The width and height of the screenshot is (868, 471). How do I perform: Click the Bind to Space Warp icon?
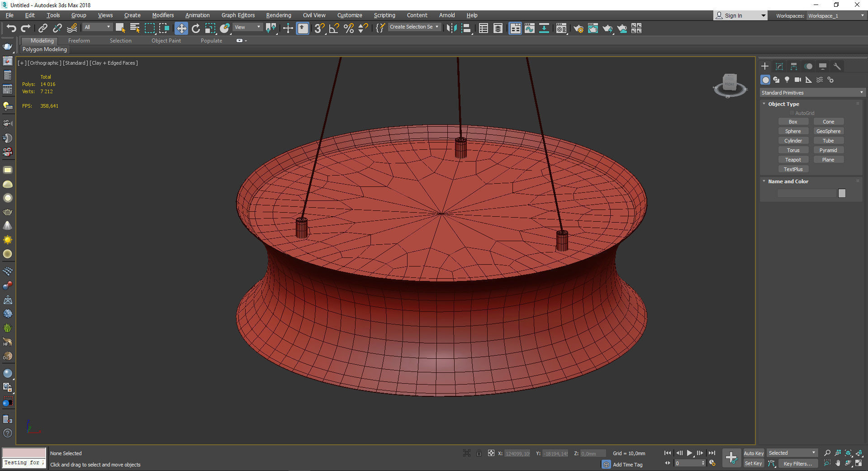72,29
